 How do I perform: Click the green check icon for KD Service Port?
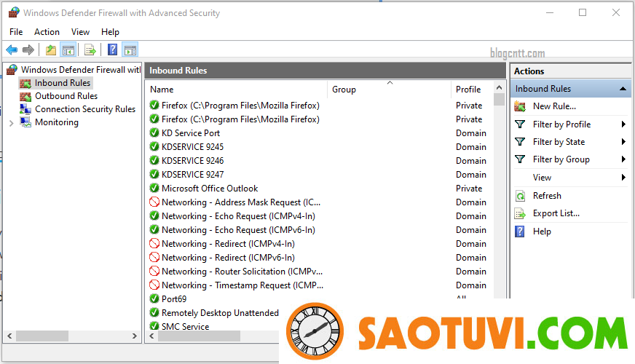pos(154,132)
